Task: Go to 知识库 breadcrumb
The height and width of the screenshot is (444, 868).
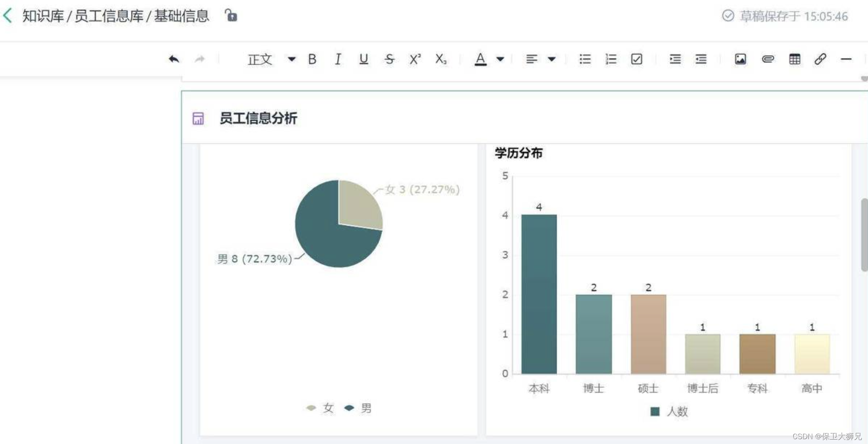Action: click(x=43, y=16)
